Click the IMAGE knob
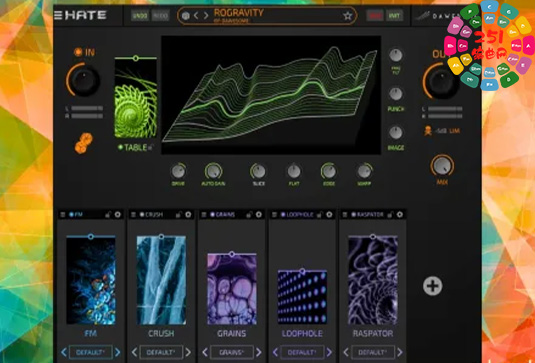The width and height of the screenshot is (535, 363). point(396,133)
